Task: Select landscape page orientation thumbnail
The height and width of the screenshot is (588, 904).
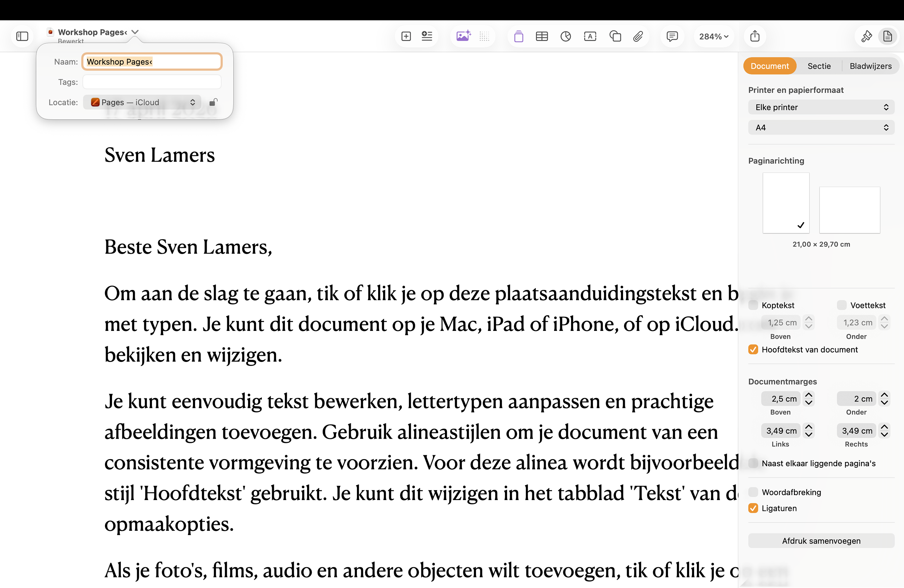Action: pos(849,210)
